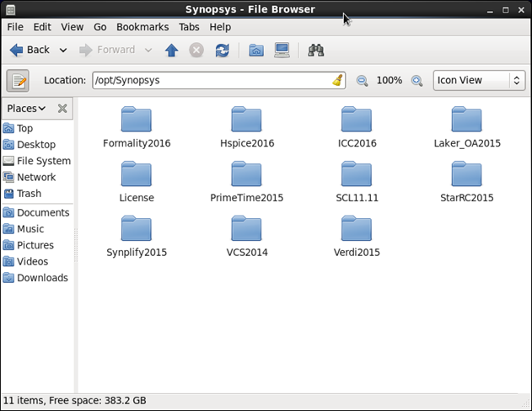This screenshot has width=532, height=411.
Task: Click the 100% zoom level label
Action: click(390, 80)
